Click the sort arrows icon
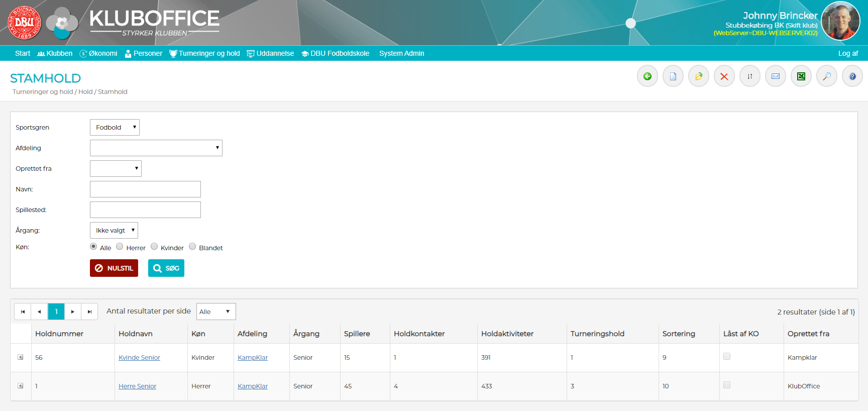Image resolution: width=868 pixels, height=411 pixels. tap(750, 76)
